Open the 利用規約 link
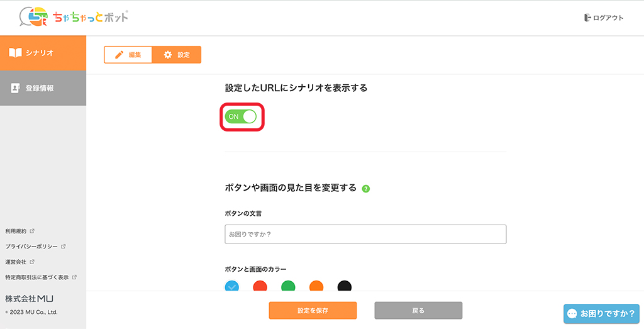 point(17,231)
